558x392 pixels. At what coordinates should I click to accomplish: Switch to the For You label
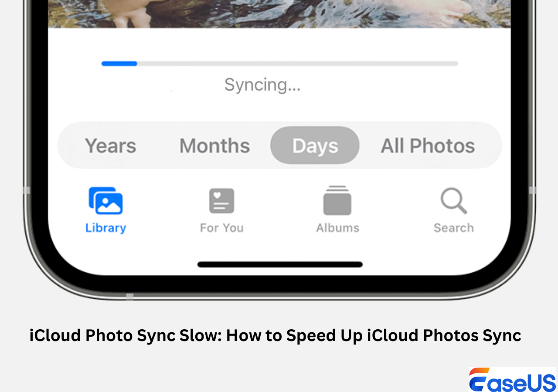[221, 228]
